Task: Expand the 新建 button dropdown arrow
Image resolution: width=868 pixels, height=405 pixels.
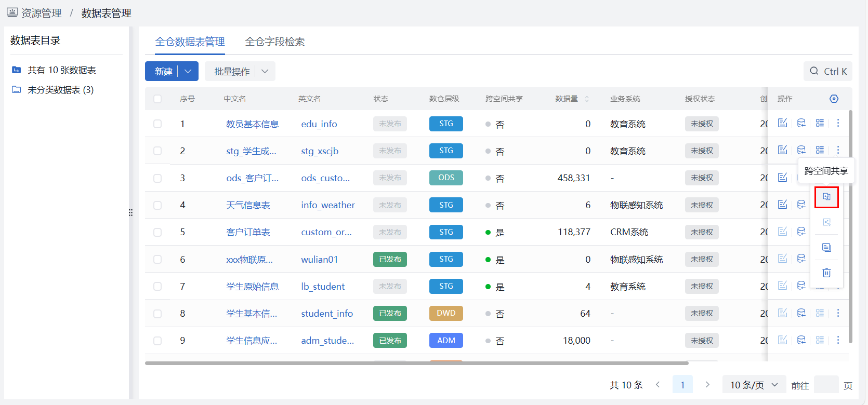Action: pos(188,71)
